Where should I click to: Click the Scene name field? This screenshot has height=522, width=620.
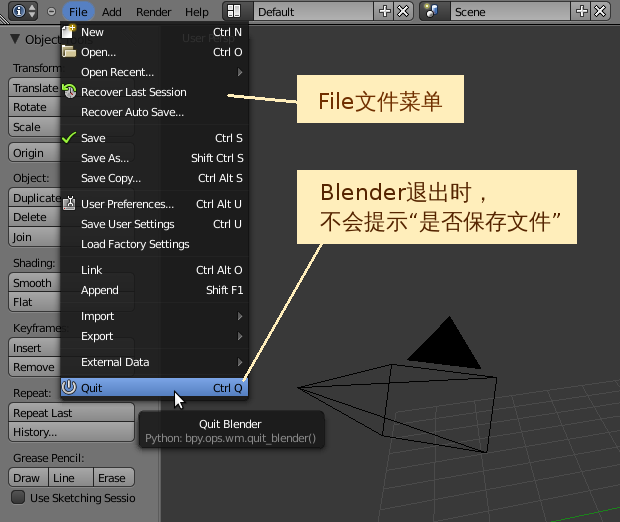[x=510, y=11]
